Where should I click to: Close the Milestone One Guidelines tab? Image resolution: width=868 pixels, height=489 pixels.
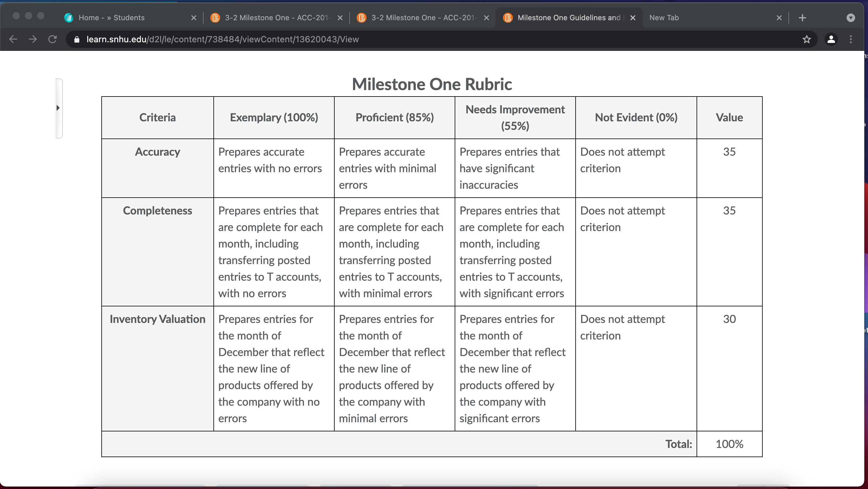[x=633, y=18]
